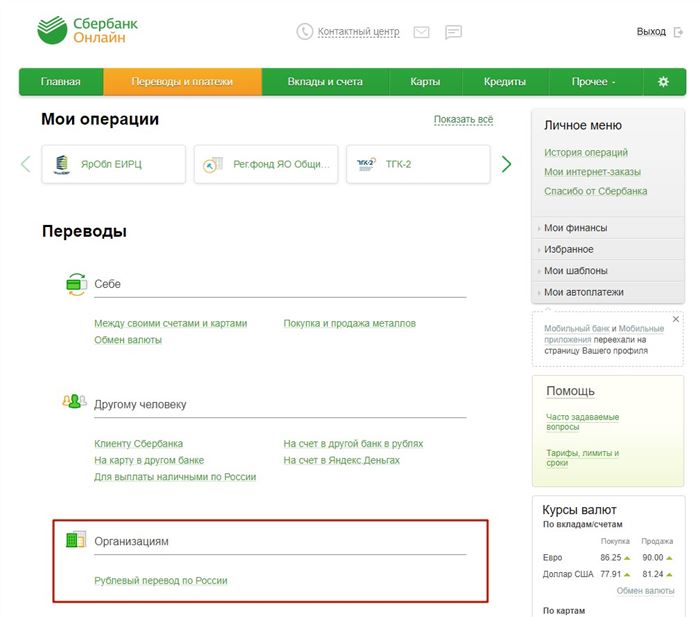Show previous operations with the left arrow
Screen dimensions: 700x617
point(26,164)
